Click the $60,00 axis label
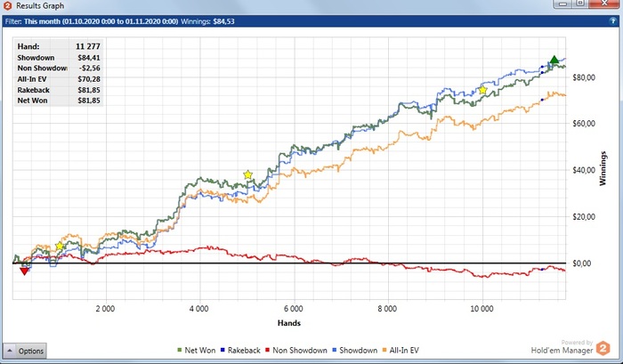 click(584, 124)
